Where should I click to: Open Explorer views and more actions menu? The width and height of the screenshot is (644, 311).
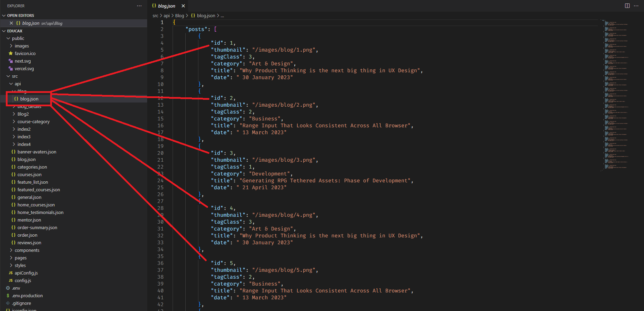coord(139,6)
